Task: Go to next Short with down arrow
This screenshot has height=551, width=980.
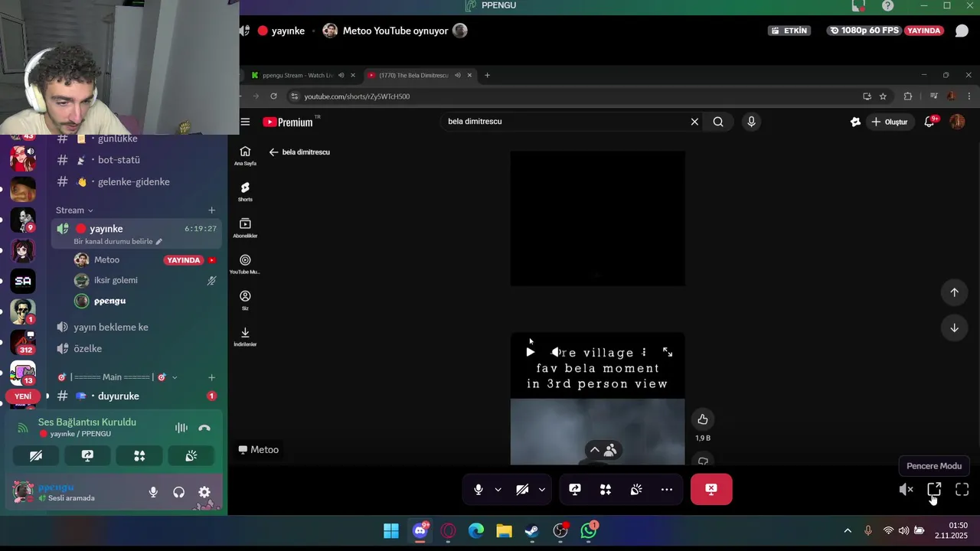Action: 954,328
